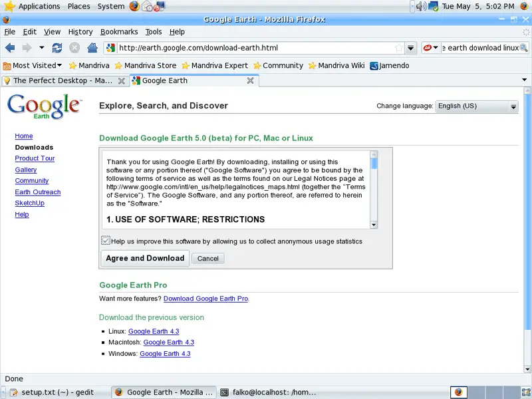The height and width of the screenshot is (399, 532).
Task: Click the search box text field
Action: [x=479, y=48]
